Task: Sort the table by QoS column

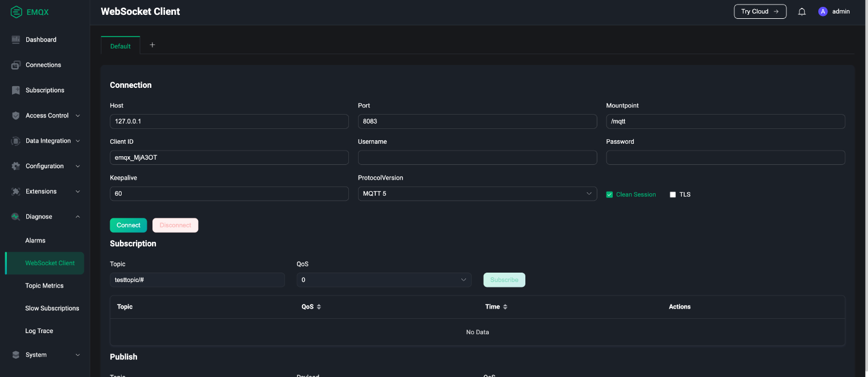Action: pos(319,307)
